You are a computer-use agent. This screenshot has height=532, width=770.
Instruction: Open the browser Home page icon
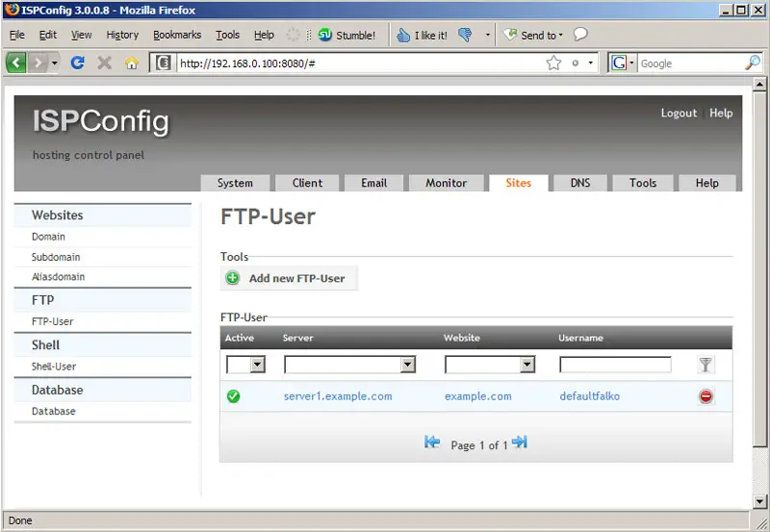tap(131, 63)
